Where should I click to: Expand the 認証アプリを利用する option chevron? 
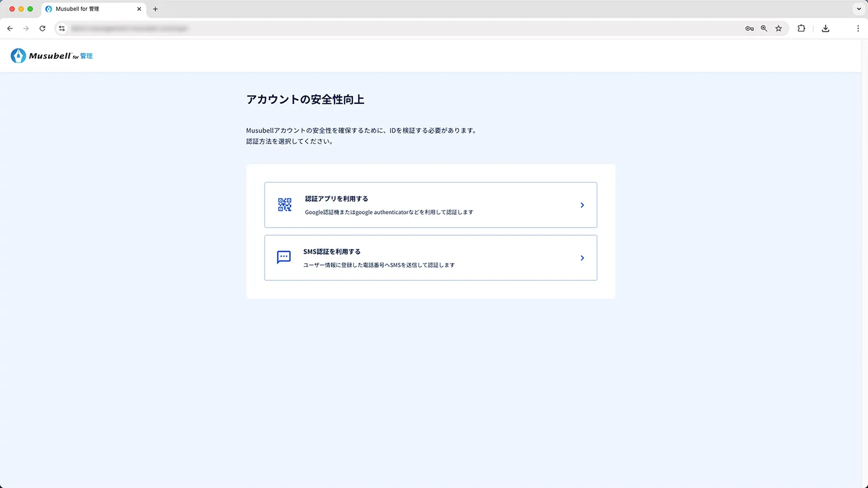point(582,204)
